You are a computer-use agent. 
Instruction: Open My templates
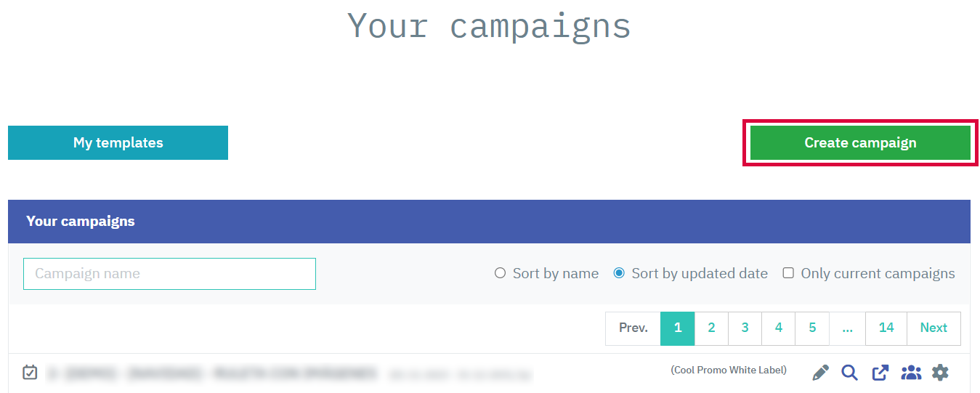pyautogui.click(x=118, y=142)
